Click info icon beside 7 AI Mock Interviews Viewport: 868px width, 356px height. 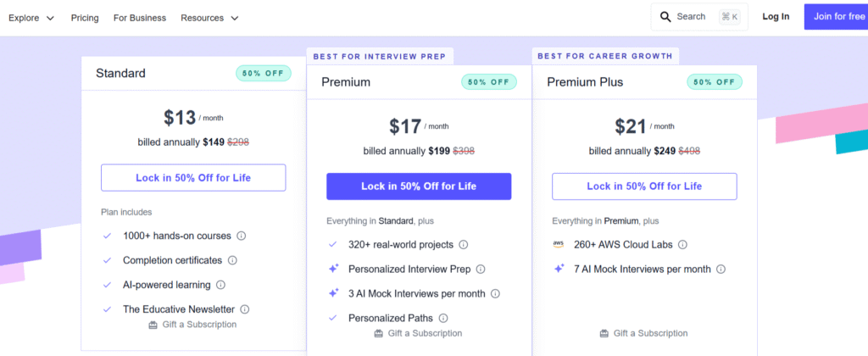[x=721, y=269]
